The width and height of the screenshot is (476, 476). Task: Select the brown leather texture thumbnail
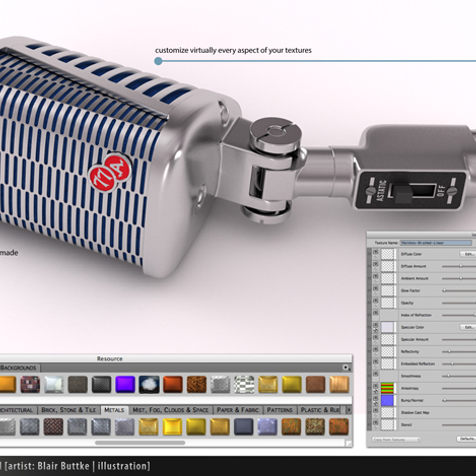click(x=316, y=384)
